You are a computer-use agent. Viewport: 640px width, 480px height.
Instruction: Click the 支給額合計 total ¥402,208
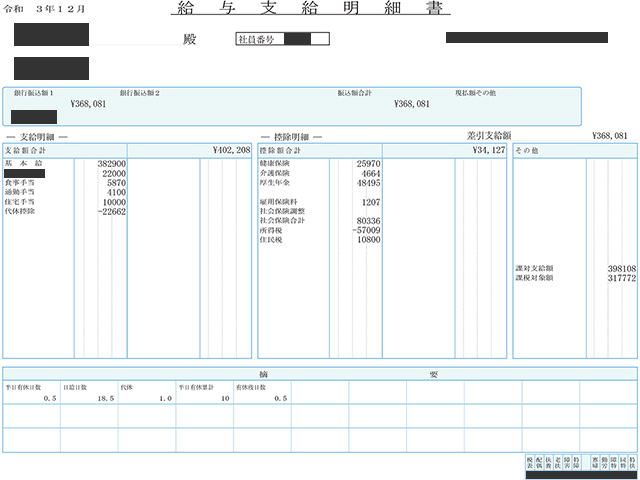(x=231, y=150)
